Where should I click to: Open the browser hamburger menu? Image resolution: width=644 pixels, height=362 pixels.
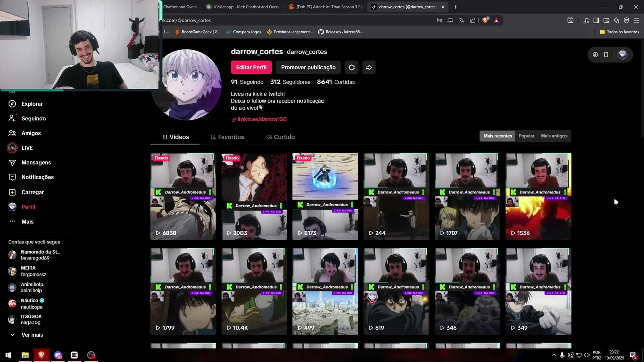pyautogui.click(x=636, y=20)
